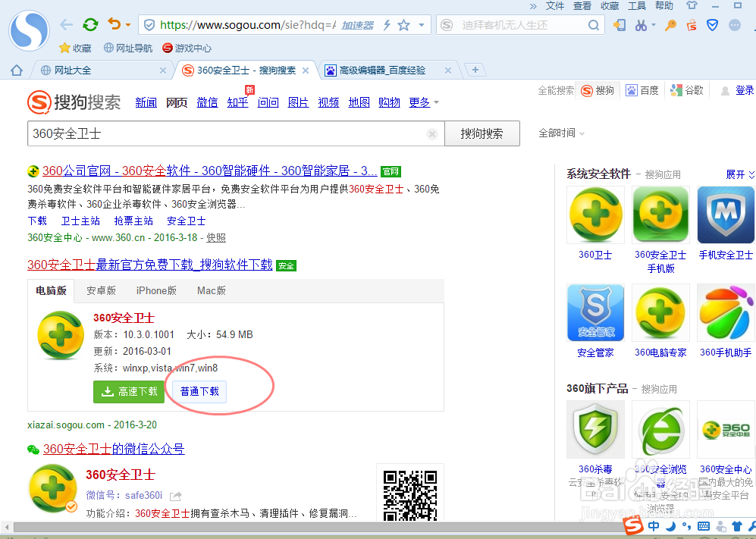
Task: Open a new tab with plus button
Action: pos(475,70)
